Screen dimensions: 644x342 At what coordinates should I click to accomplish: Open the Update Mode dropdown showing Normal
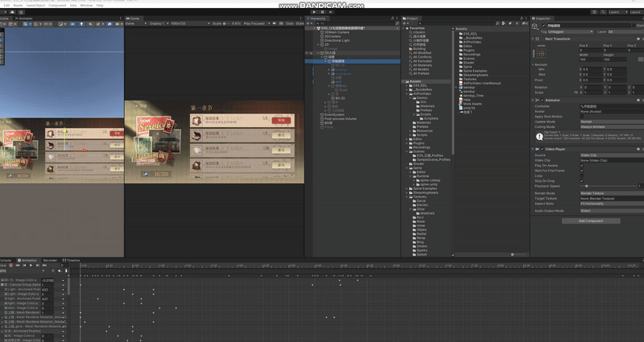click(612, 122)
